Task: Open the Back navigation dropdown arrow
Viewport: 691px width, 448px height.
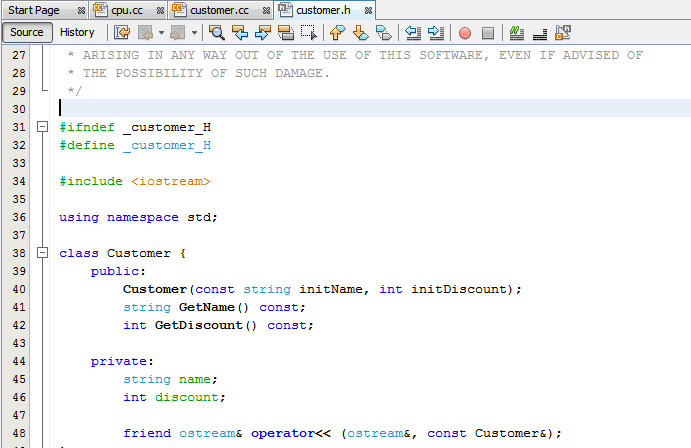Action: click(161, 32)
